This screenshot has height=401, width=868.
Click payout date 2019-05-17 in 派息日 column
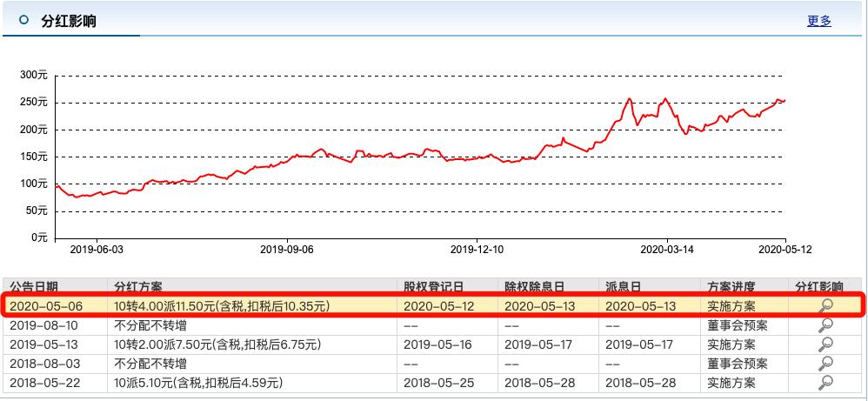coord(639,344)
